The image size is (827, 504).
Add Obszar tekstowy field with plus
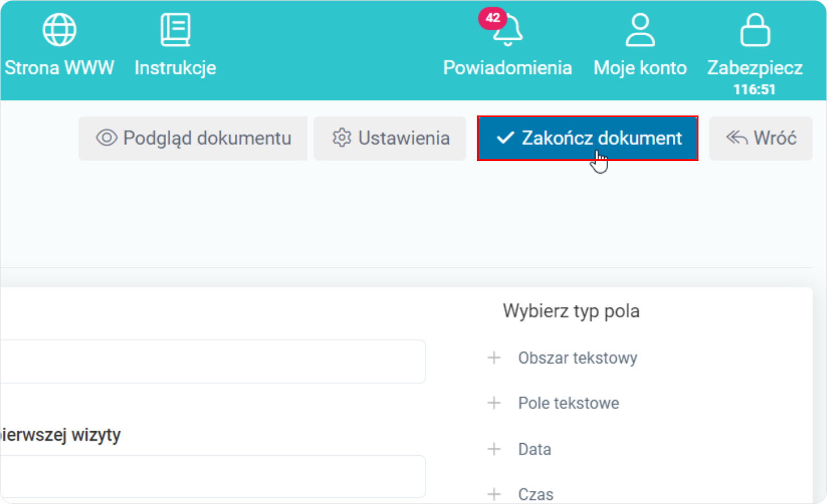(494, 358)
